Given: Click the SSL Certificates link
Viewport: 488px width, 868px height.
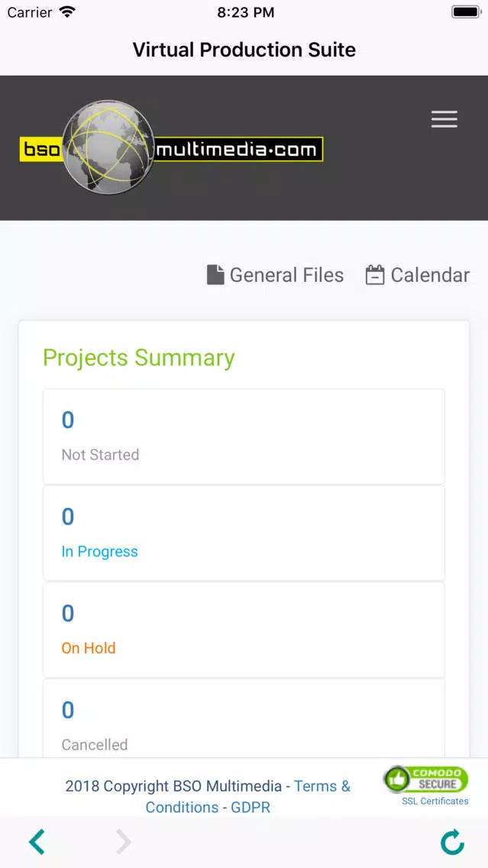Looking at the screenshot, I should pos(435,801).
